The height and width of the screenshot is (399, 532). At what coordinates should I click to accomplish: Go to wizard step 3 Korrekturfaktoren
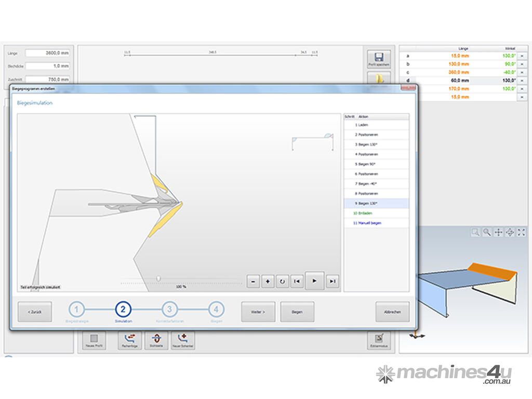tap(169, 310)
